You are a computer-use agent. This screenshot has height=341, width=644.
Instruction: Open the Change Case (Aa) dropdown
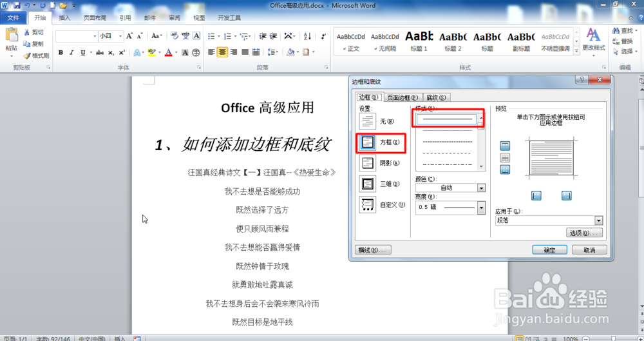157,36
